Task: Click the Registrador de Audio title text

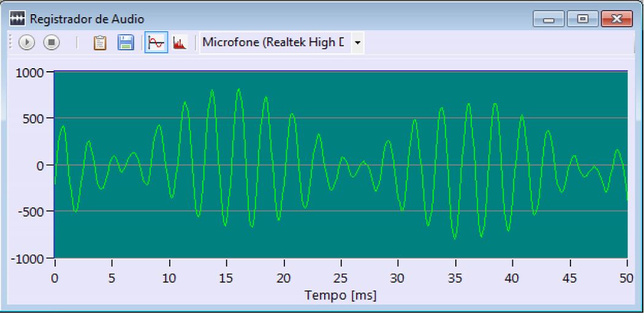Action: (x=87, y=19)
